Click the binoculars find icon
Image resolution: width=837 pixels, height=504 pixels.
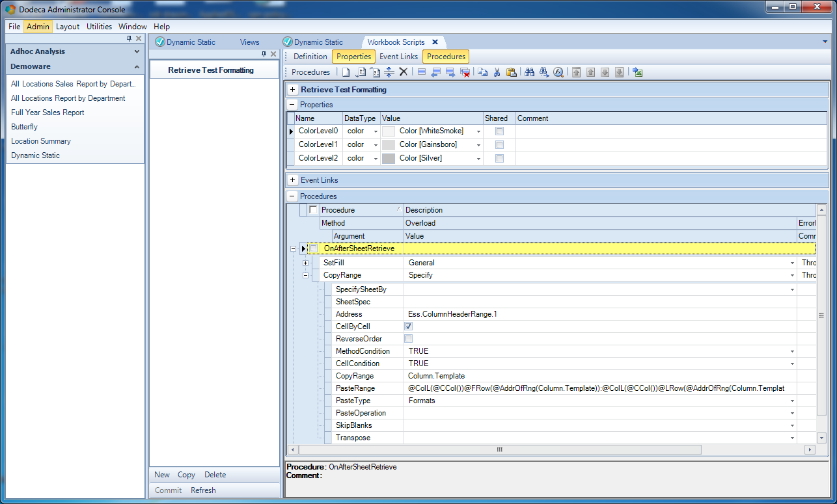(529, 72)
